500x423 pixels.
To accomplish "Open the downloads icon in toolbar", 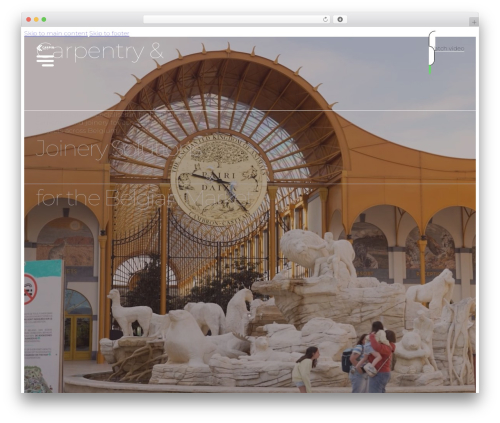I will point(340,20).
